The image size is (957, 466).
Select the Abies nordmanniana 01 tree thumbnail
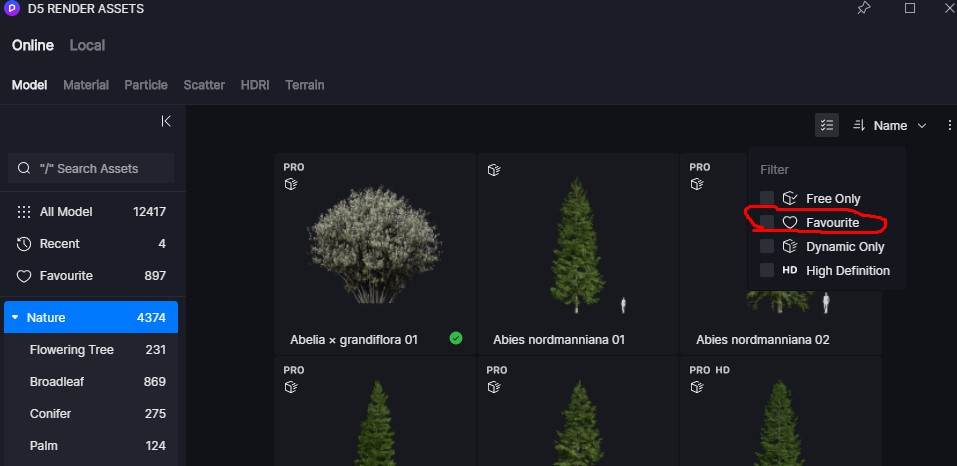577,246
